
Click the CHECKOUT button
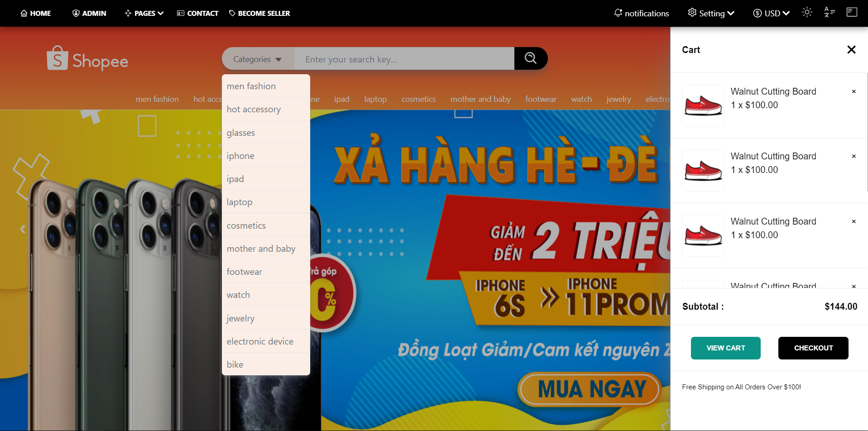pos(813,348)
